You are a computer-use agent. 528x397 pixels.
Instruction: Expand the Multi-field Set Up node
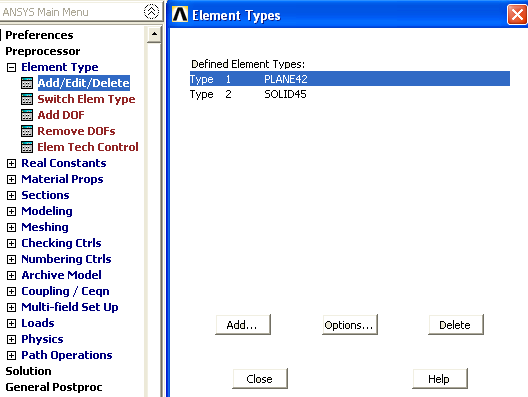pyautogui.click(x=11, y=307)
